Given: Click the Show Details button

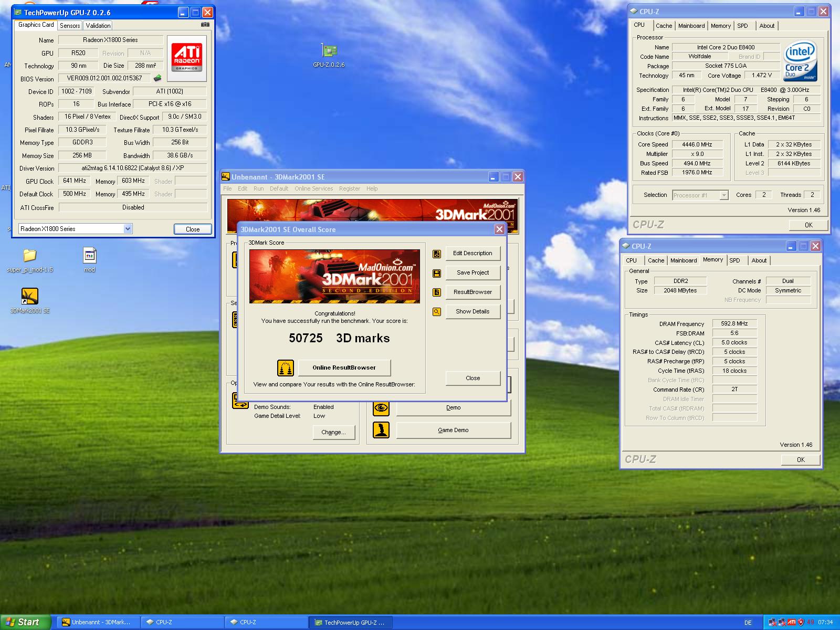Looking at the screenshot, I should click(472, 311).
